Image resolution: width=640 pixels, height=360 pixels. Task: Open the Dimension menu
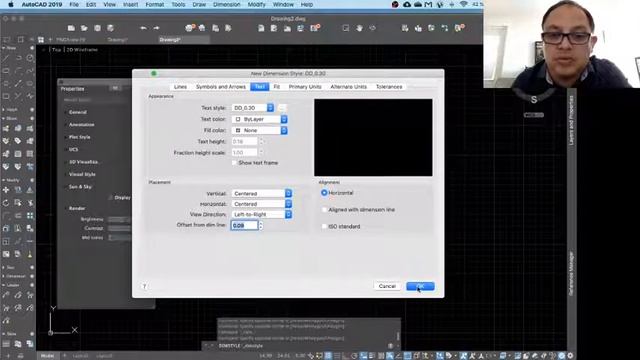pos(227,4)
